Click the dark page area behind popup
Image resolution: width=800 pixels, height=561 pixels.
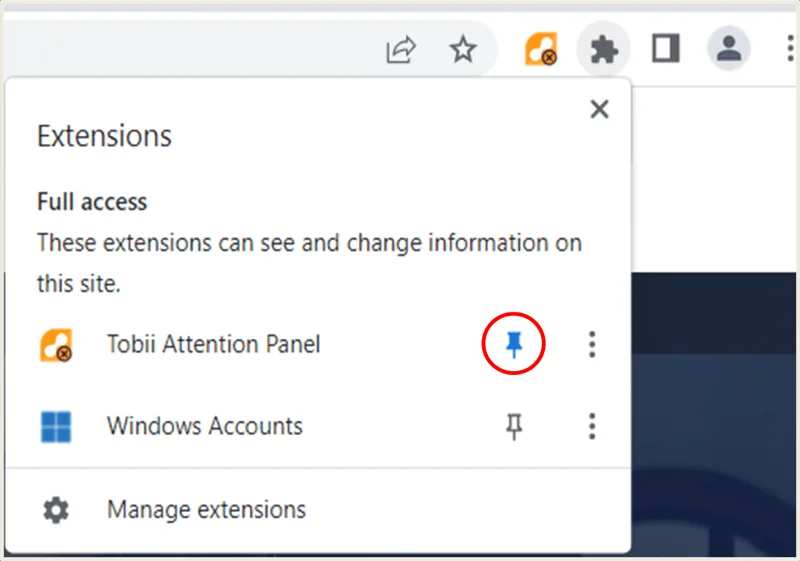click(x=713, y=414)
